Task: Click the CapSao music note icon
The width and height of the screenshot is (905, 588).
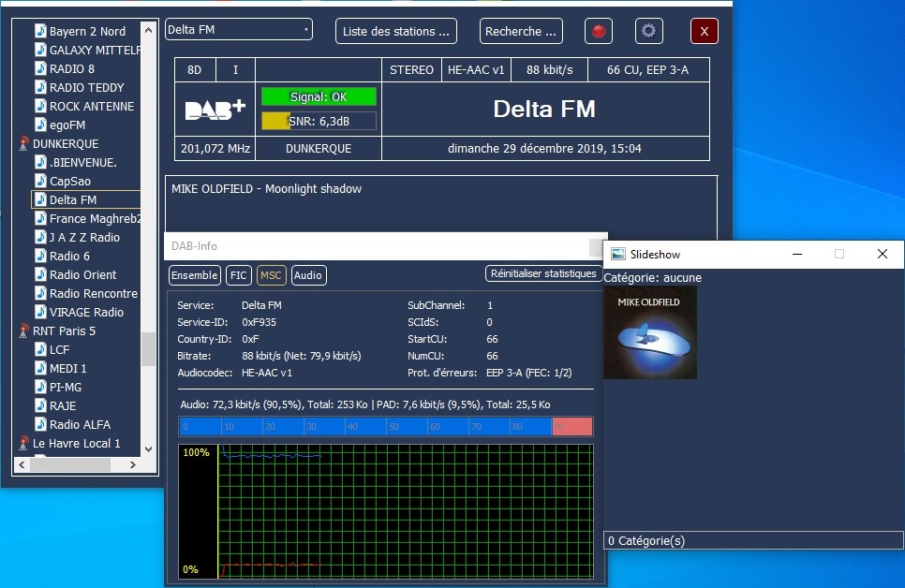Action: (x=40, y=181)
